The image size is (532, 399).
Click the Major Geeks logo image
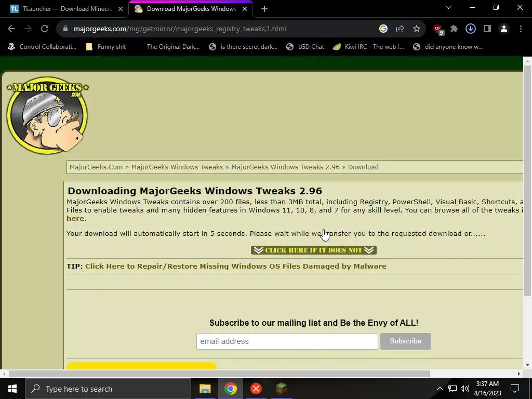(x=47, y=115)
